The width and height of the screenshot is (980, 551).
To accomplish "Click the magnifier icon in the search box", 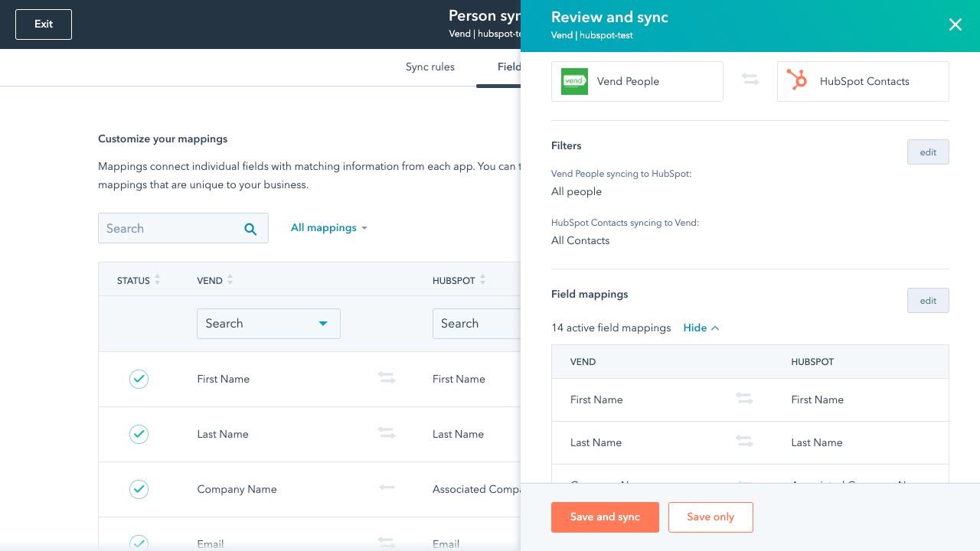I will click(250, 229).
